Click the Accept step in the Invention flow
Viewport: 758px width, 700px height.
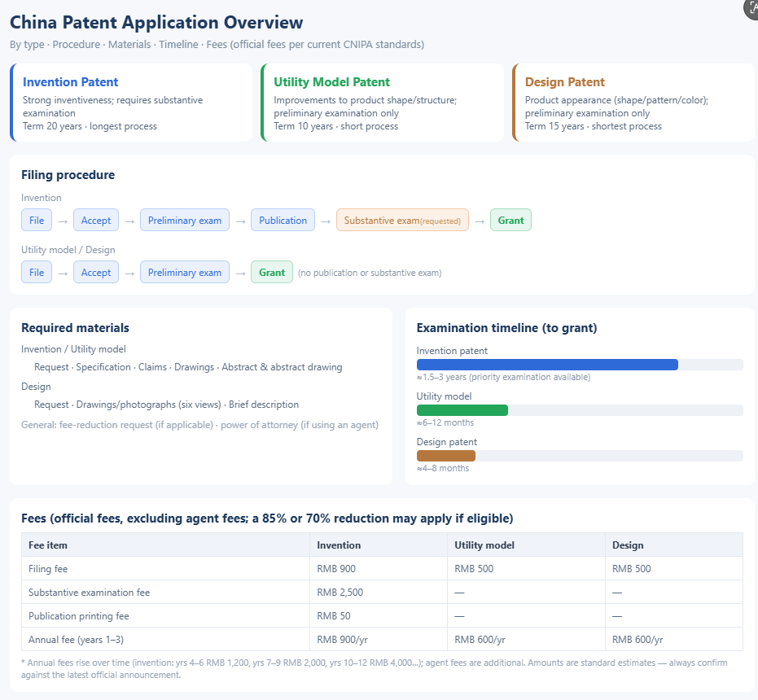pyautogui.click(x=96, y=220)
